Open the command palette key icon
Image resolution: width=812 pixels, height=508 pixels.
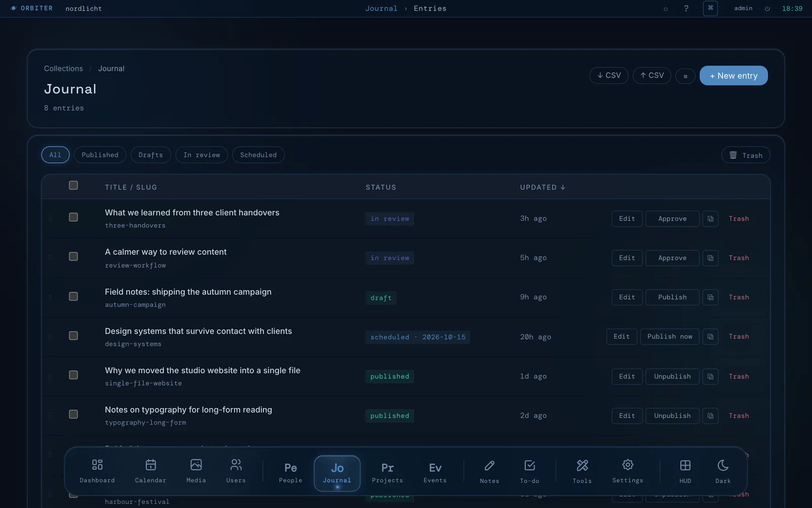(710, 8)
